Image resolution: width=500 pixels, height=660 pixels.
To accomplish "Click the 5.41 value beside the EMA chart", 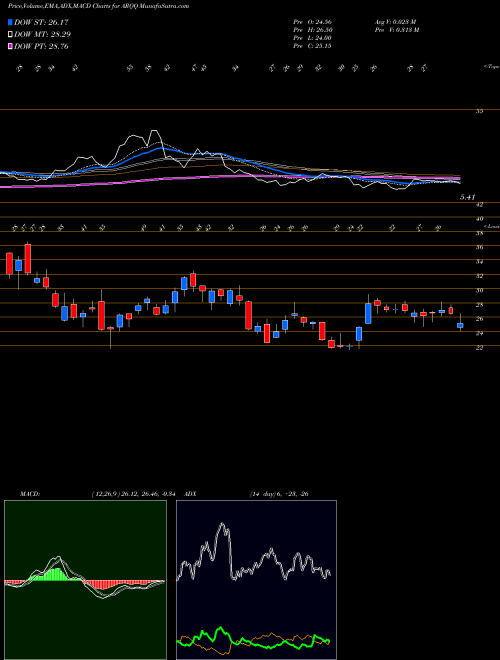I will coord(468,197).
